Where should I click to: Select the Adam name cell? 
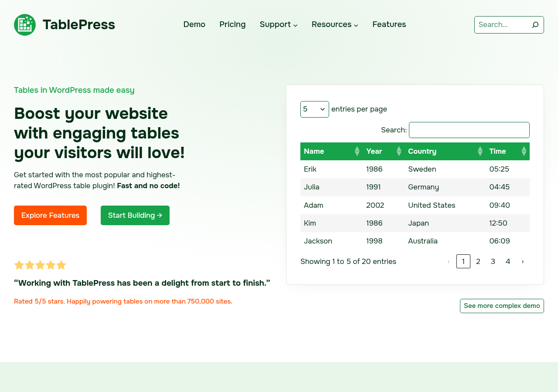coord(331,205)
